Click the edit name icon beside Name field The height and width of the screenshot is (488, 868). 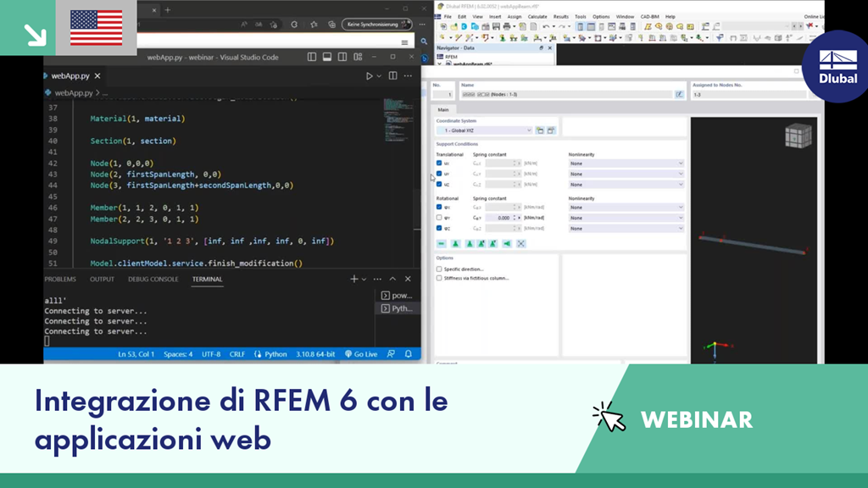pos(679,95)
